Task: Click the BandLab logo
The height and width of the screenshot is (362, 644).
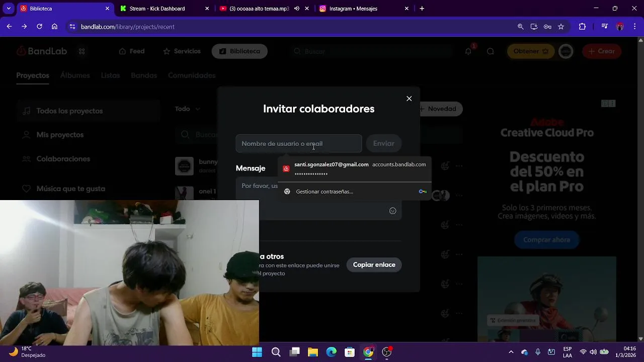Action: point(42,51)
